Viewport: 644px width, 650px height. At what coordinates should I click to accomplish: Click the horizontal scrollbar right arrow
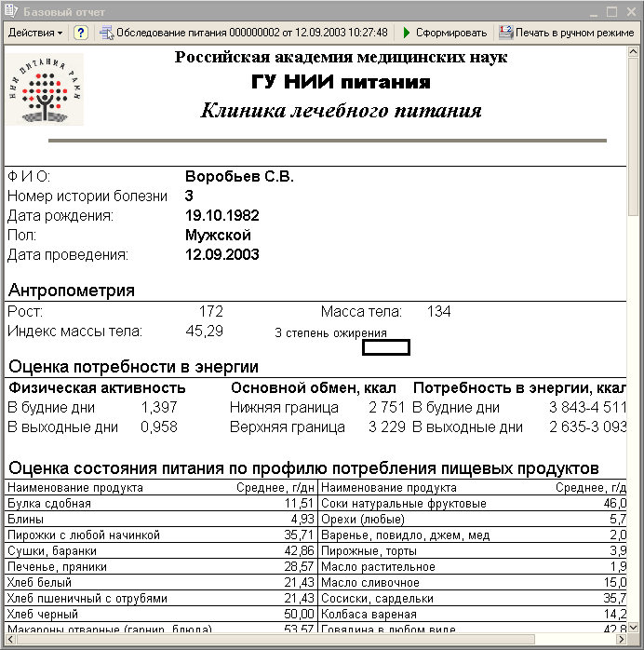622,639
